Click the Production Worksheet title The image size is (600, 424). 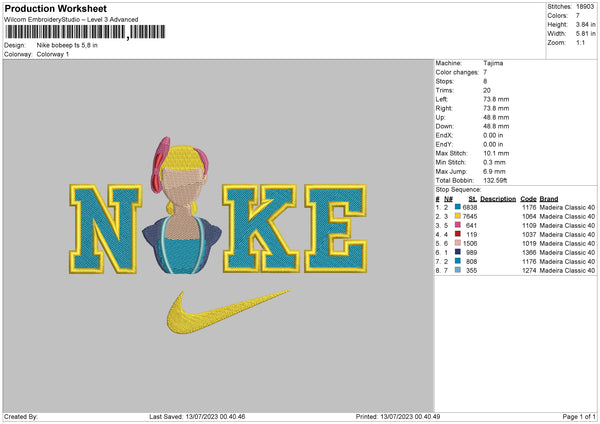(55, 8)
